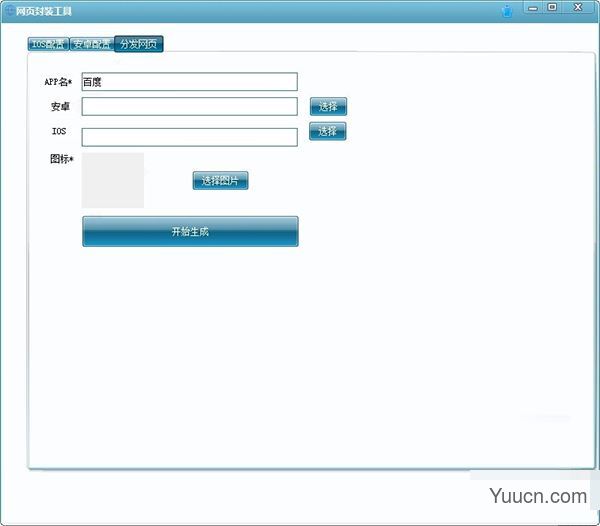The image size is (600, 526).
Task: Switch to the IOS配置 tab
Action: 47,44
